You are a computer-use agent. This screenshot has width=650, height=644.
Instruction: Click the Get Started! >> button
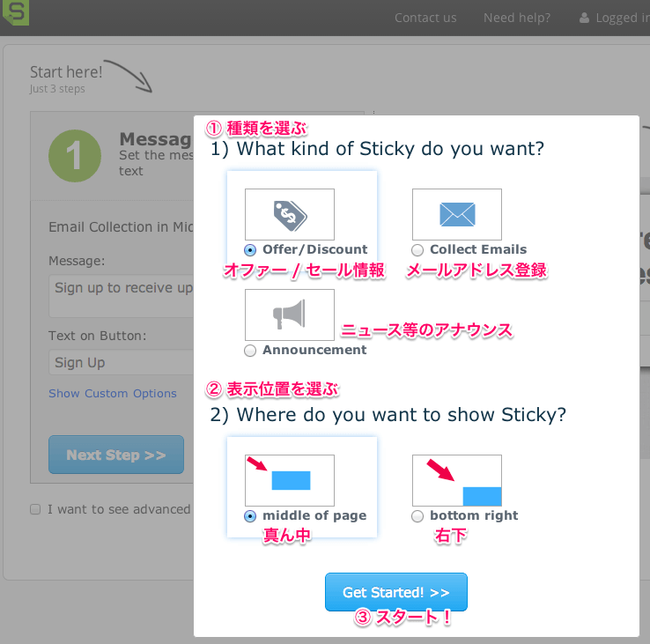(396, 592)
